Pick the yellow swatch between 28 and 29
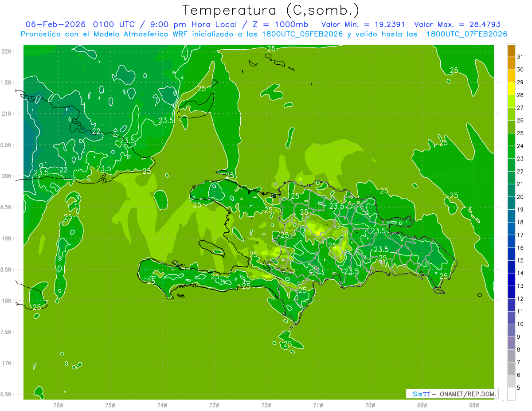 click(512, 89)
